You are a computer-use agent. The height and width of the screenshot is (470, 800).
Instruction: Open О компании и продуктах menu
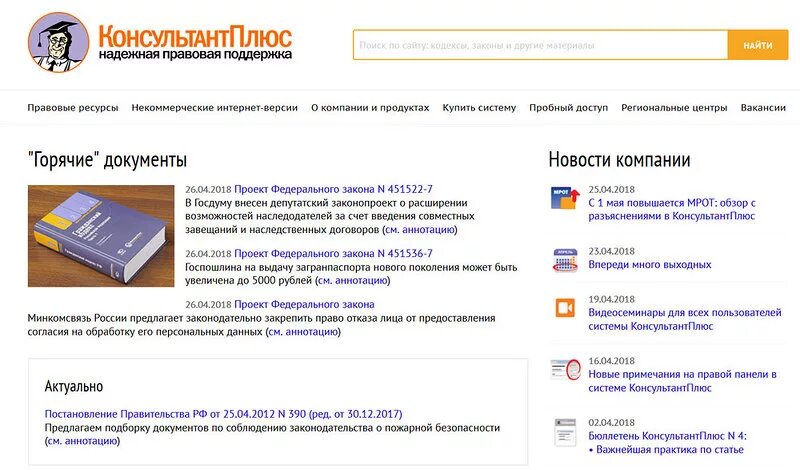pyautogui.click(x=370, y=108)
